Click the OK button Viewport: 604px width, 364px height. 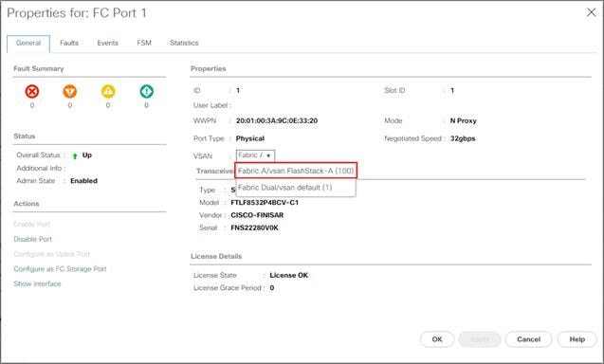(x=437, y=339)
